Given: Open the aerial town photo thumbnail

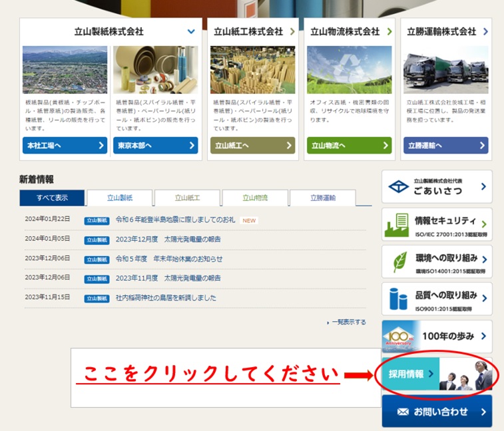Looking at the screenshot, I should coord(65,70).
